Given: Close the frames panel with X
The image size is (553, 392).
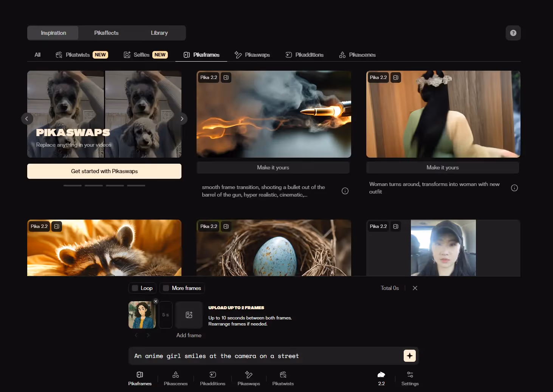Looking at the screenshot, I should click(x=415, y=288).
